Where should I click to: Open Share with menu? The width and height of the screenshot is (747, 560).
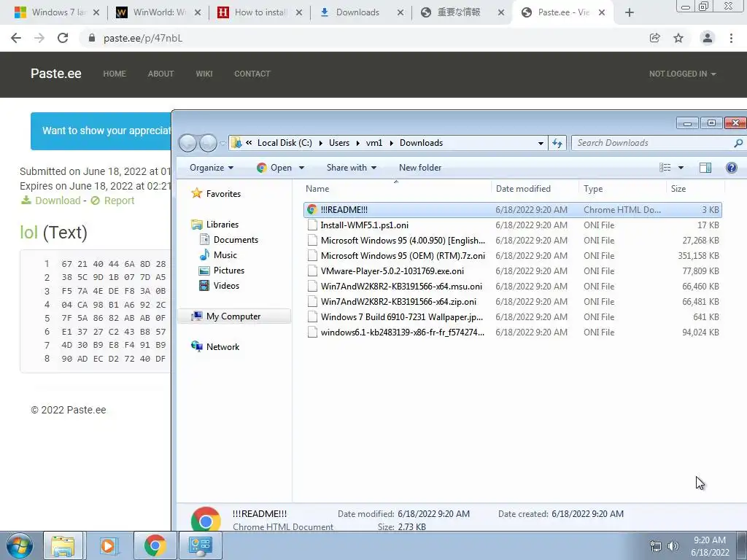click(x=352, y=168)
